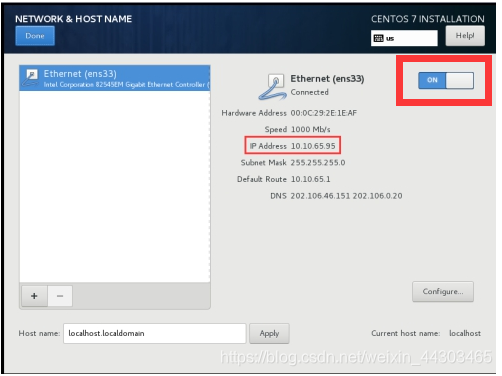Click IP Address value 10.10.65.95

[313, 146]
